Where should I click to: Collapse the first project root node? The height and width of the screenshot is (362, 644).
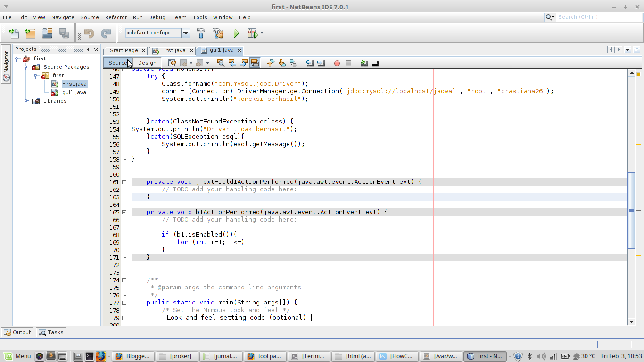click(x=17, y=58)
